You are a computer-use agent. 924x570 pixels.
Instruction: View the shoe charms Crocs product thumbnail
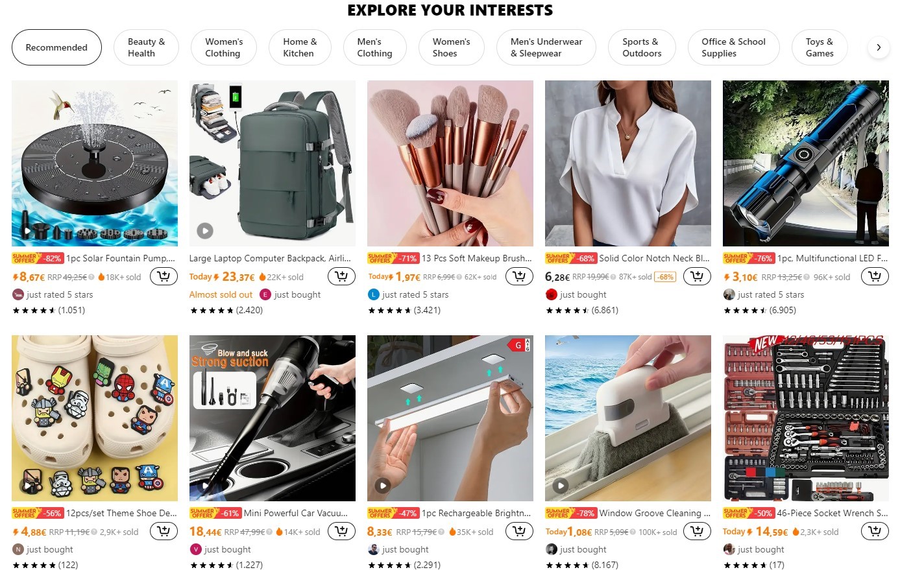[95, 418]
